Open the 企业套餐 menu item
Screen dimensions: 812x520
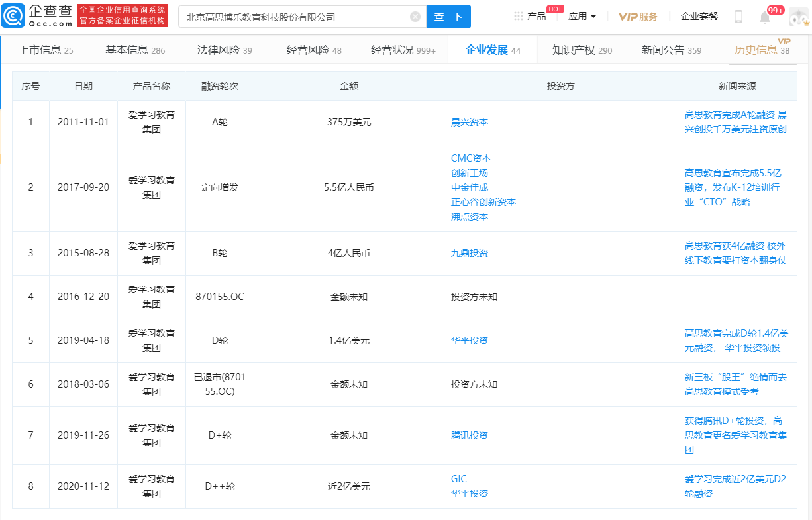pos(699,17)
